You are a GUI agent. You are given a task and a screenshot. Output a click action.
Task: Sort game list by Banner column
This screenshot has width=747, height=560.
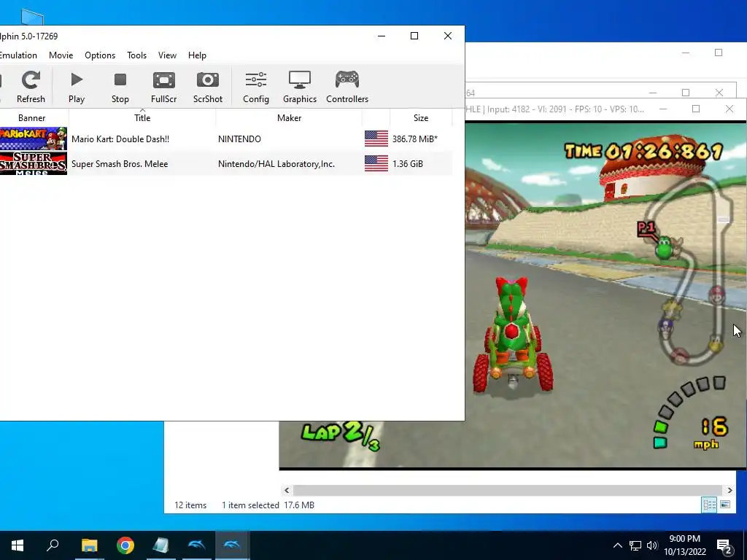point(32,118)
